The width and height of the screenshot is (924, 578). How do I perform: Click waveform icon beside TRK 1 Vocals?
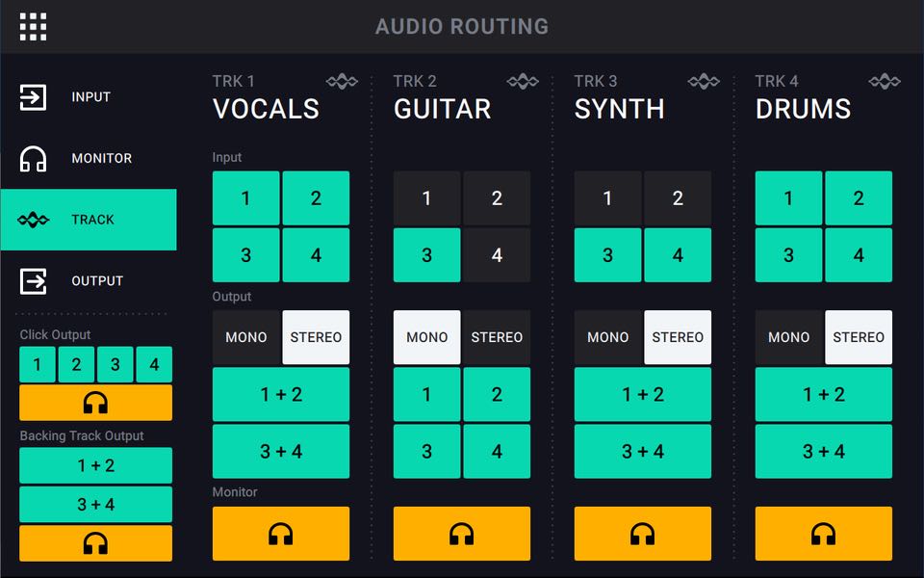coord(342,82)
